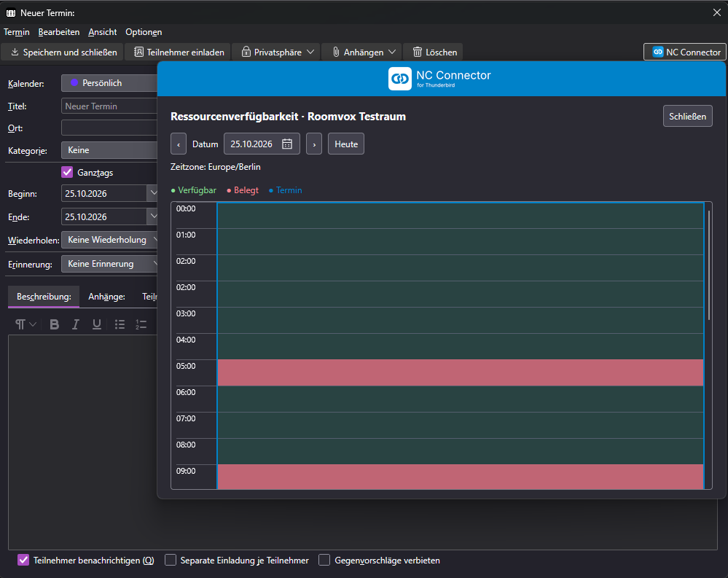This screenshot has width=728, height=578.
Task: Click the NC Connector toolbar icon
Action: [658, 52]
